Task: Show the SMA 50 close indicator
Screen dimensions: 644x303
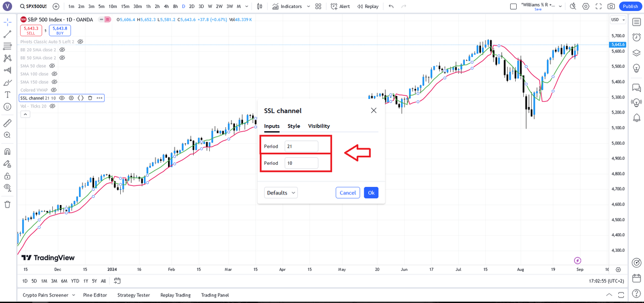Action: click(52, 66)
